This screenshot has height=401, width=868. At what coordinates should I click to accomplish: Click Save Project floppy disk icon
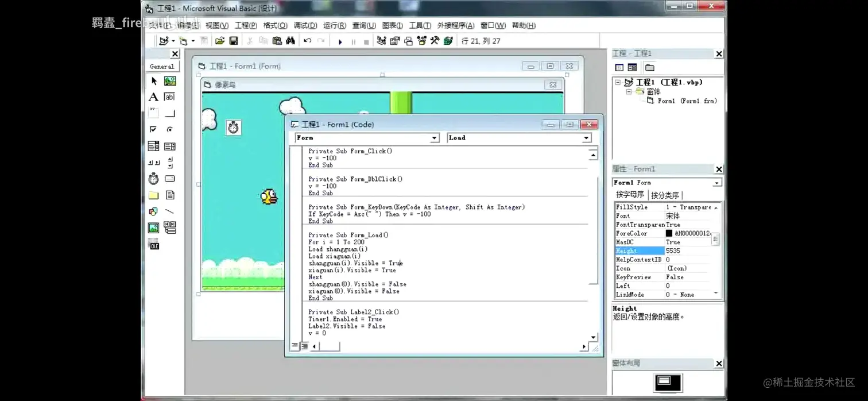(x=234, y=41)
